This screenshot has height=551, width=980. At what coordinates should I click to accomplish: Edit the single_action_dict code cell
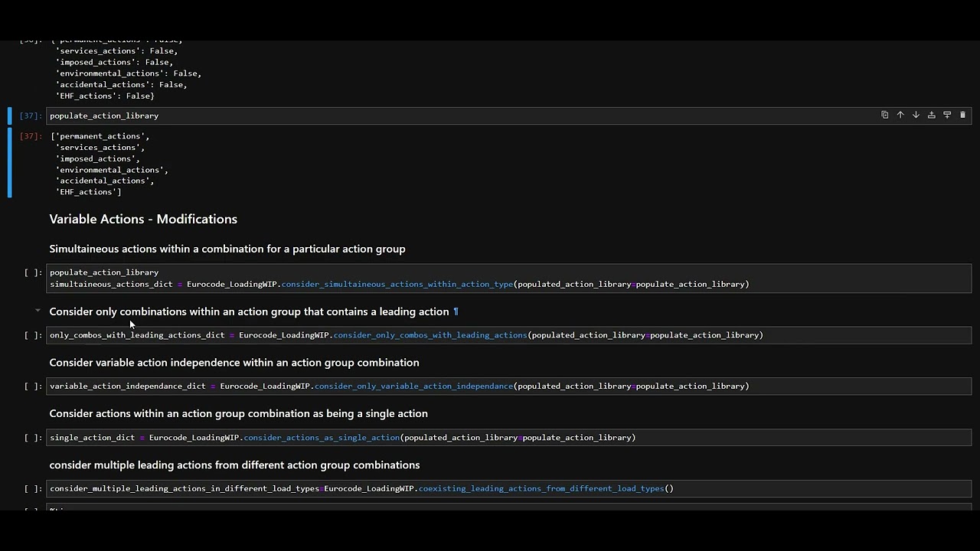point(510,438)
